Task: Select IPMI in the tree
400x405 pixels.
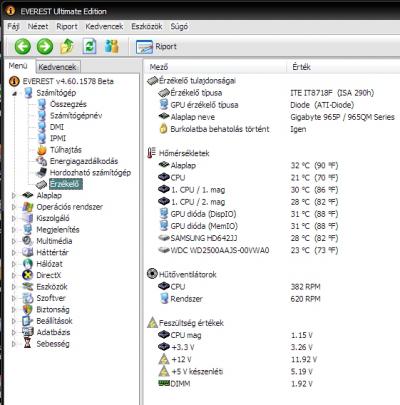Action: [x=58, y=138]
